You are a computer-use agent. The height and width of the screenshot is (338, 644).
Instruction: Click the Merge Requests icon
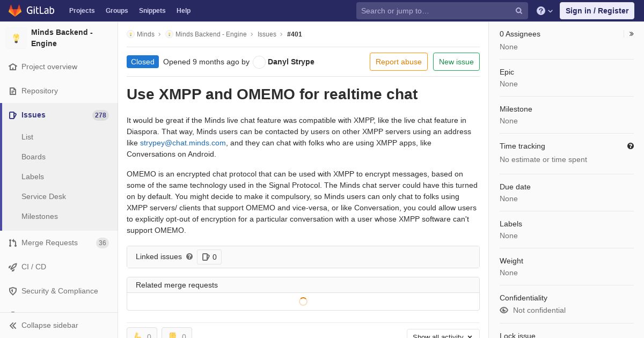pos(13,243)
